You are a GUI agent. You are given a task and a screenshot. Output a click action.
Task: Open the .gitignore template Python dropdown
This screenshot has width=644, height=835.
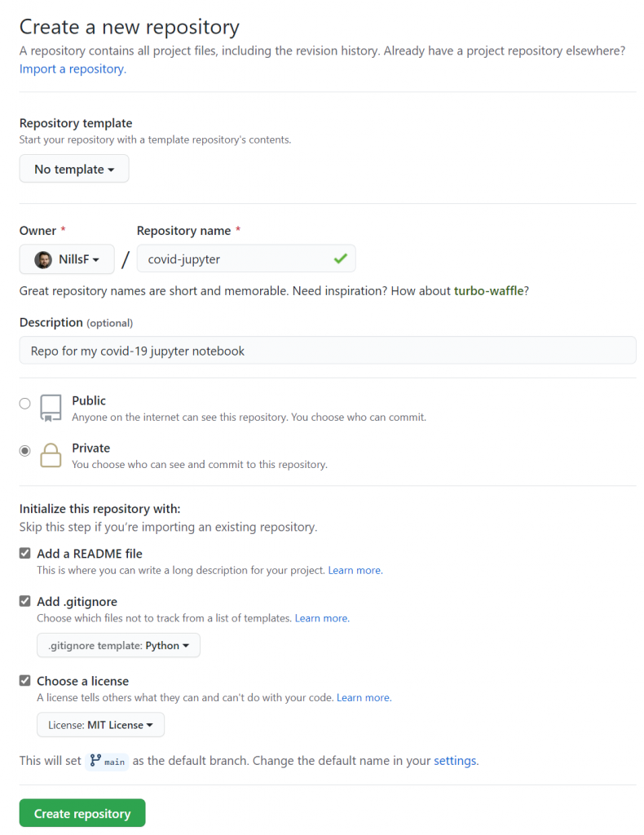tap(119, 646)
